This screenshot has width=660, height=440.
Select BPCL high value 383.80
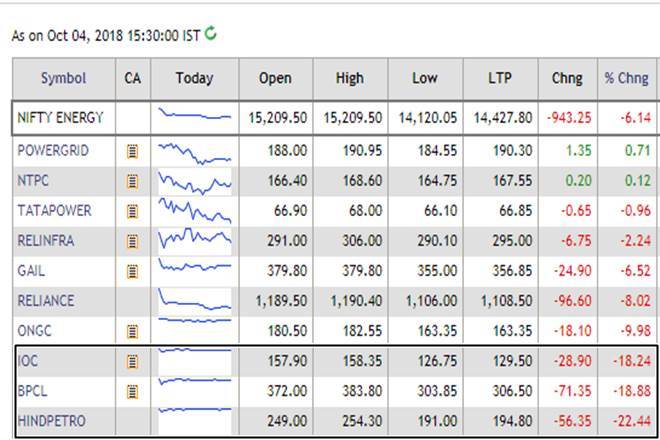362,392
